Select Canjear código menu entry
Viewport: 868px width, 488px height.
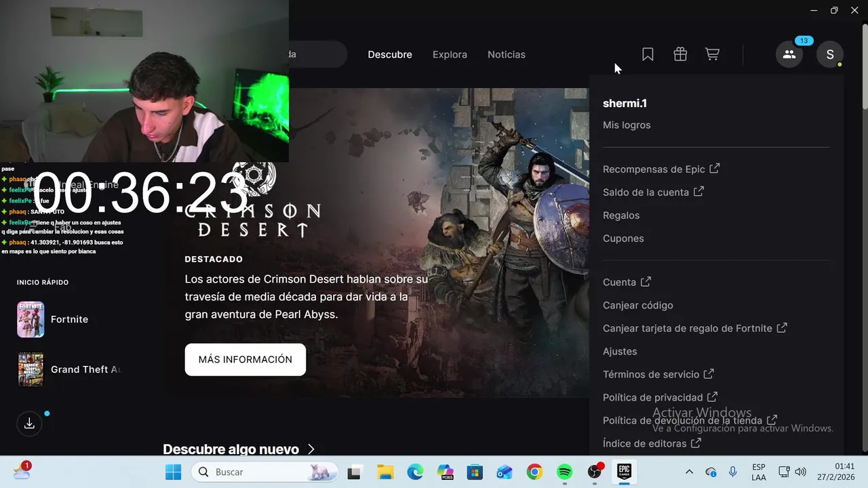point(637,305)
